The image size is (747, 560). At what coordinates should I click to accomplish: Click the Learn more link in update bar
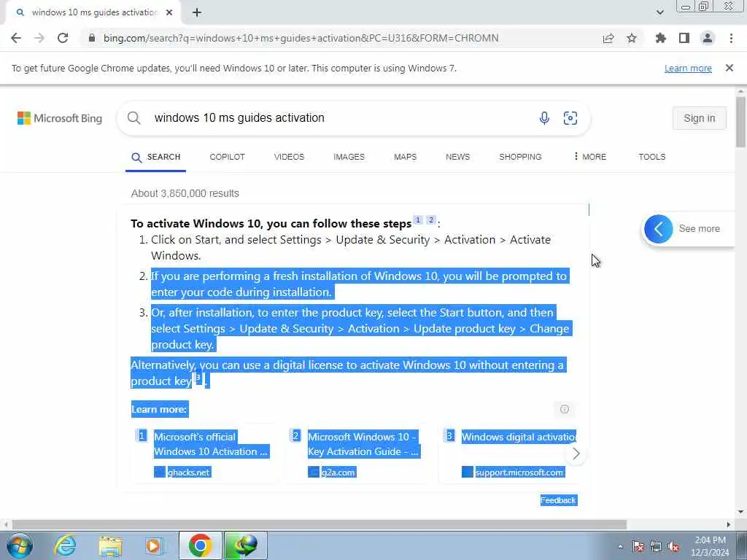[x=688, y=68]
